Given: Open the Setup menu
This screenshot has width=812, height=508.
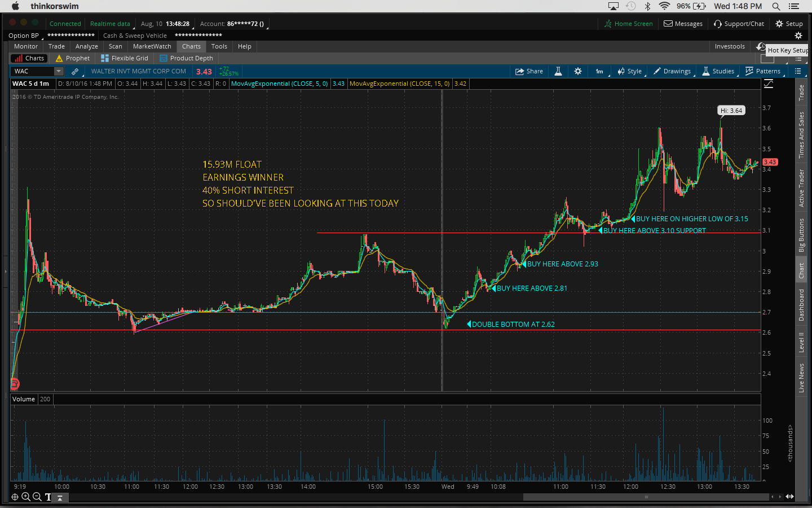Looking at the screenshot, I should [789, 24].
